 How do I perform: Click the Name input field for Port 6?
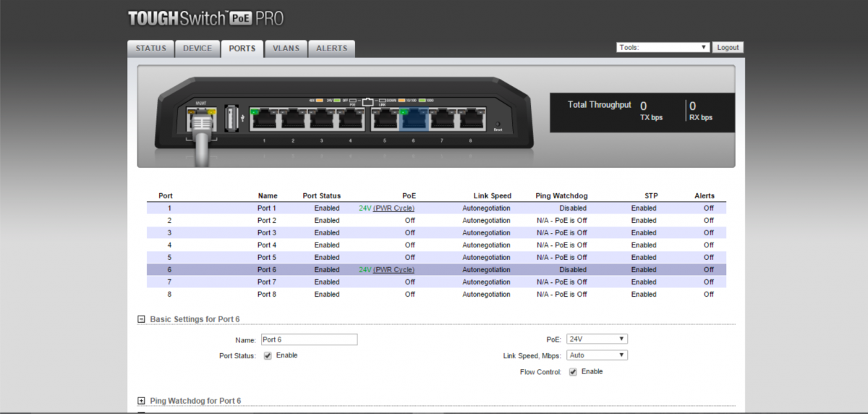coord(309,339)
